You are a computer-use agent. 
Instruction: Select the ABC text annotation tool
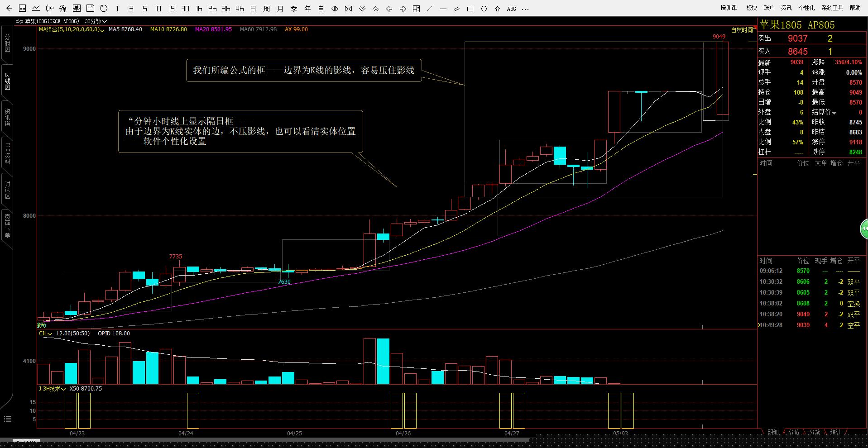coord(511,9)
